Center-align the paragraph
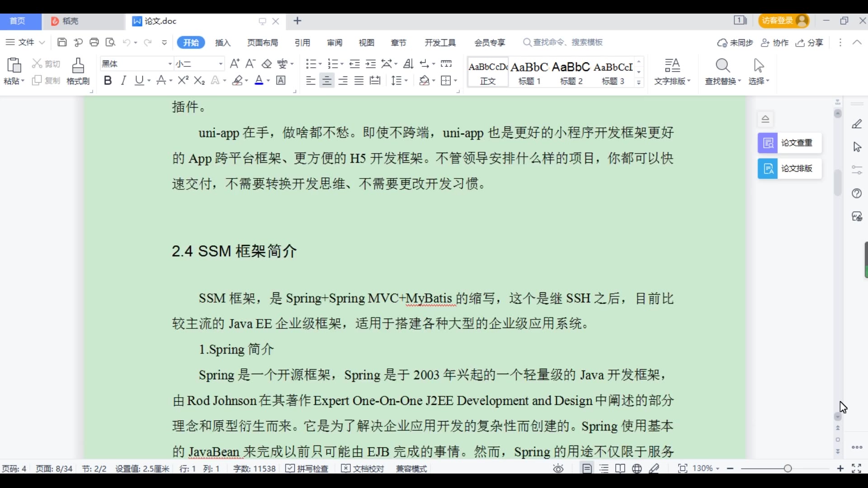Image resolution: width=868 pixels, height=488 pixels. pos(326,81)
